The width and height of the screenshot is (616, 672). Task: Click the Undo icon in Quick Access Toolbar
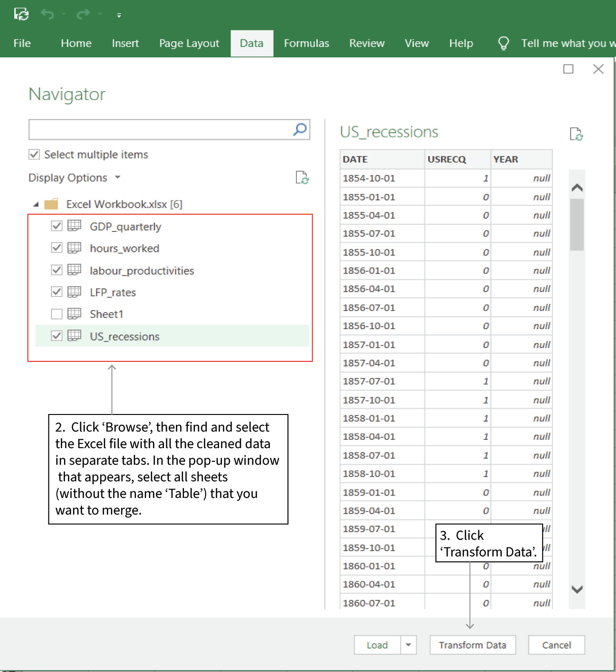(x=46, y=14)
